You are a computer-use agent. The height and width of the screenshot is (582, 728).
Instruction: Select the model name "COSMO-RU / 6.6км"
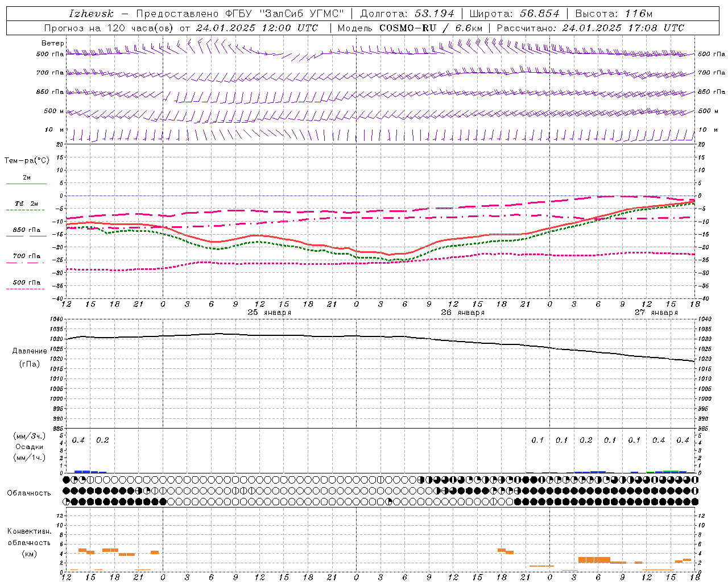click(x=431, y=28)
